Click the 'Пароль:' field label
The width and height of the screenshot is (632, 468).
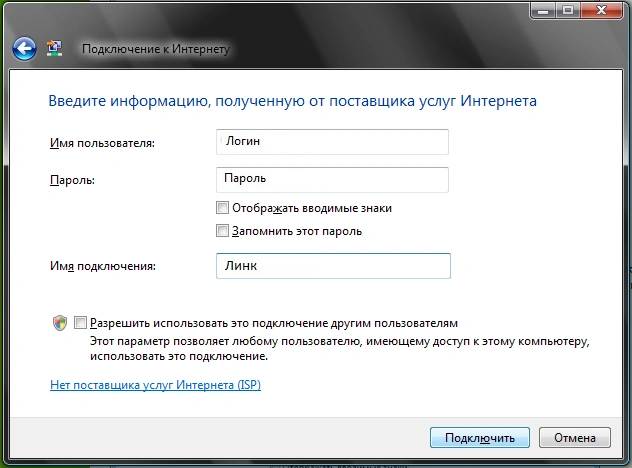tap(71, 180)
